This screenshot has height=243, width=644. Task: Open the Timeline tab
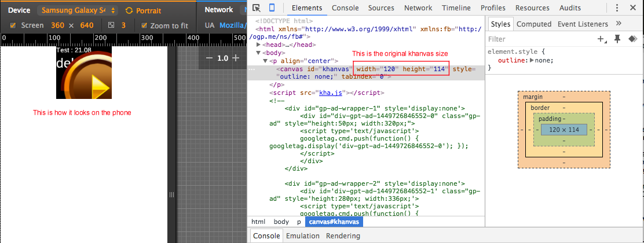click(x=456, y=8)
